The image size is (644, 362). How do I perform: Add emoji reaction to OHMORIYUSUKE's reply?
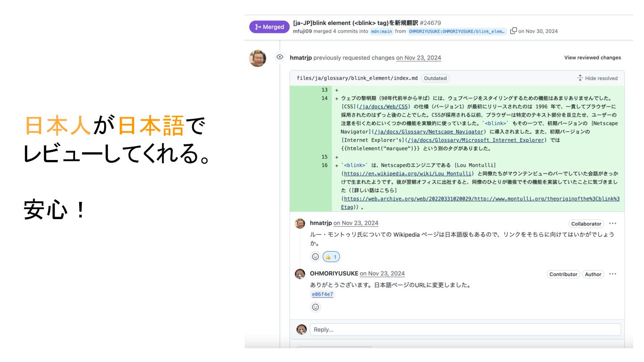coord(315,307)
